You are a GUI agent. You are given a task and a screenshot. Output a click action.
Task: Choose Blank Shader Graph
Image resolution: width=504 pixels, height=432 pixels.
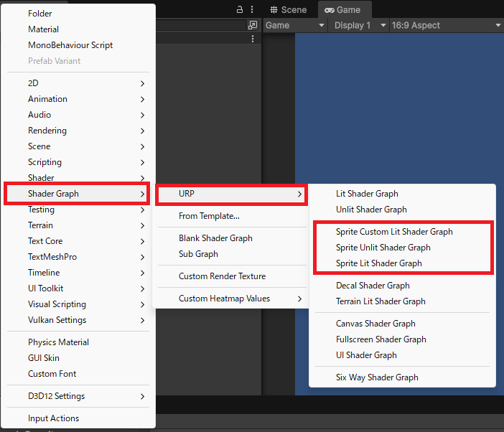[x=215, y=238]
